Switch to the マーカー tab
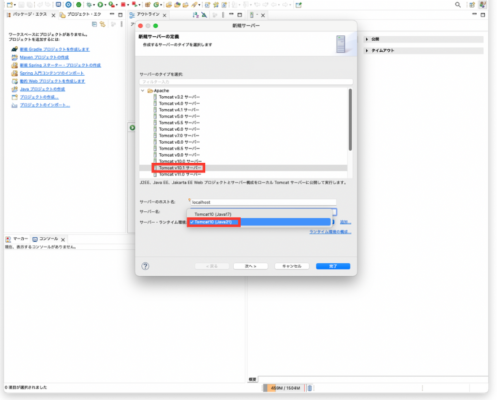The height and width of the screenshot is (400, 497). point(17,239)
